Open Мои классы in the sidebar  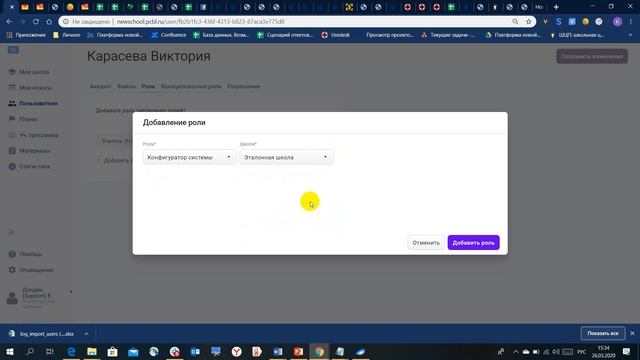coord(35,88)
